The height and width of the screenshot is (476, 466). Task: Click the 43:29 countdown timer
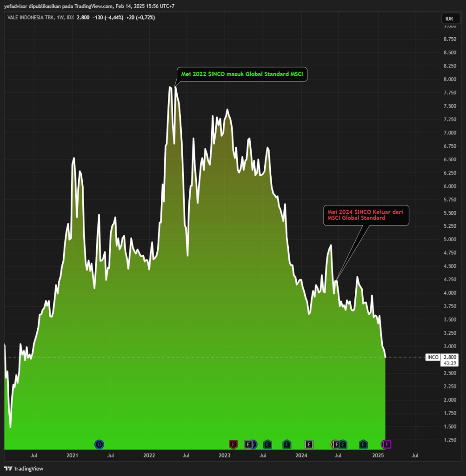(x=450, y=363)
